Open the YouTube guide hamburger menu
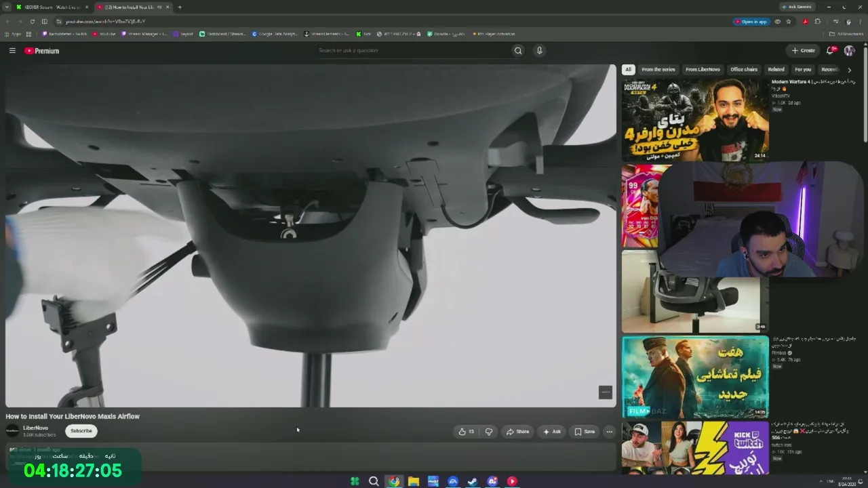 [x=12, y=51]
